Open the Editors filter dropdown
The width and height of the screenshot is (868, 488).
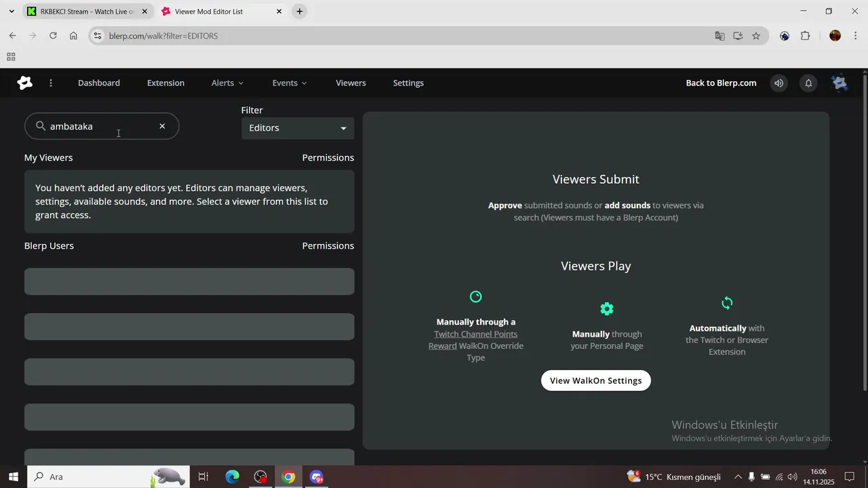pyautogui.click(x=298, y=128)
